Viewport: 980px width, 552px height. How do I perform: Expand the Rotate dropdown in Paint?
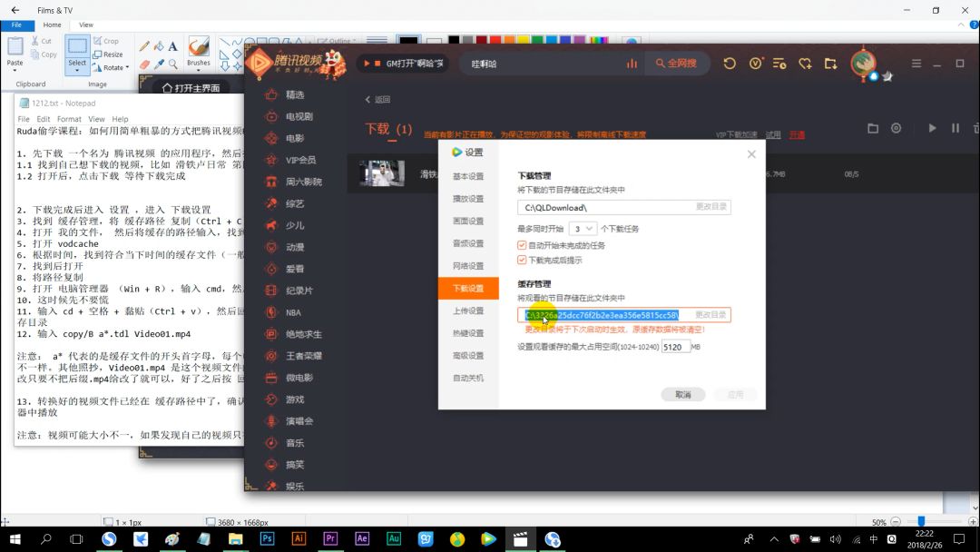click(x=127, y=67)
